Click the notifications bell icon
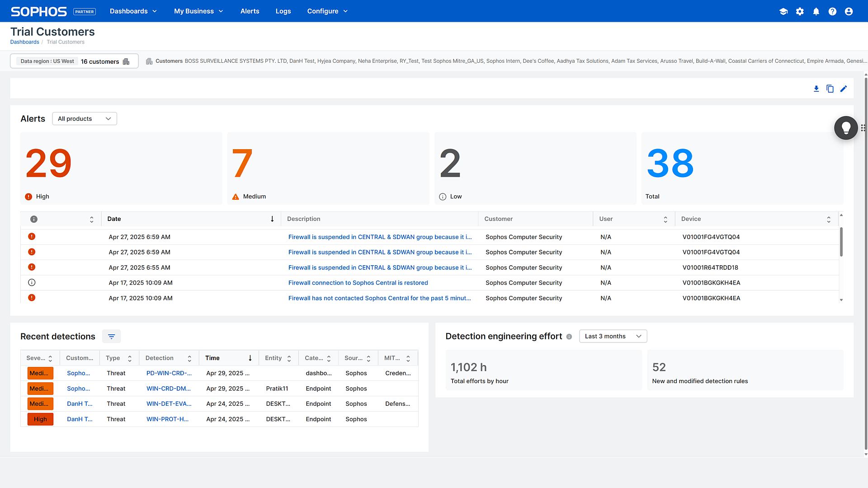This screenshot has height=488, width=868. [816, 11]
